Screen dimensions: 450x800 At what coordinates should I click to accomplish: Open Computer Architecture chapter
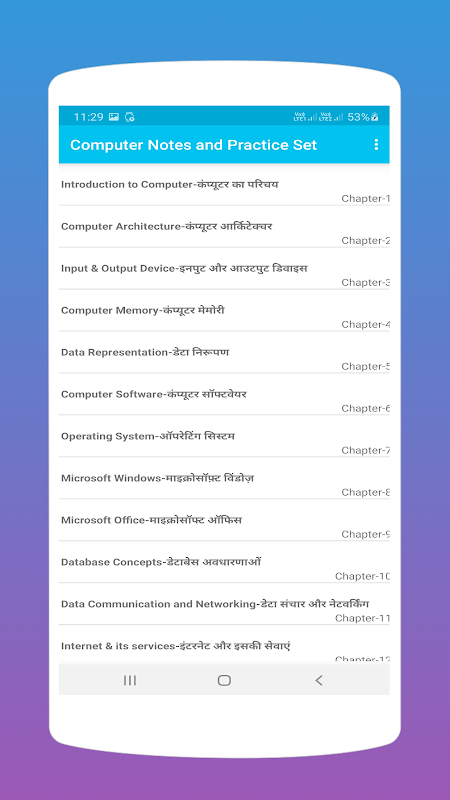pyautogui.click(x=224, y=227)
